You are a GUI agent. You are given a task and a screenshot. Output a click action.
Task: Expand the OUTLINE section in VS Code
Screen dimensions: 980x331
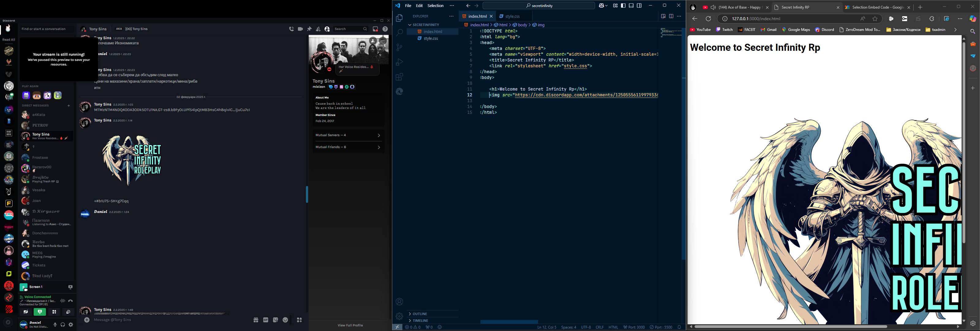point(432,314)
